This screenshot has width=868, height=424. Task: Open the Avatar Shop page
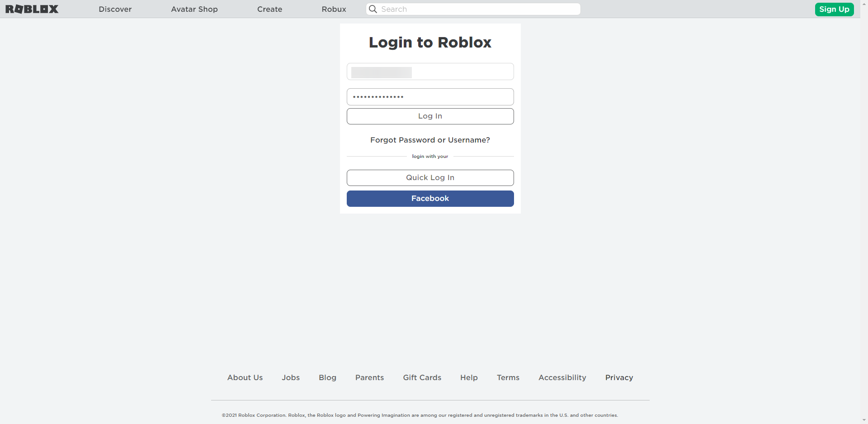[194, 9]
